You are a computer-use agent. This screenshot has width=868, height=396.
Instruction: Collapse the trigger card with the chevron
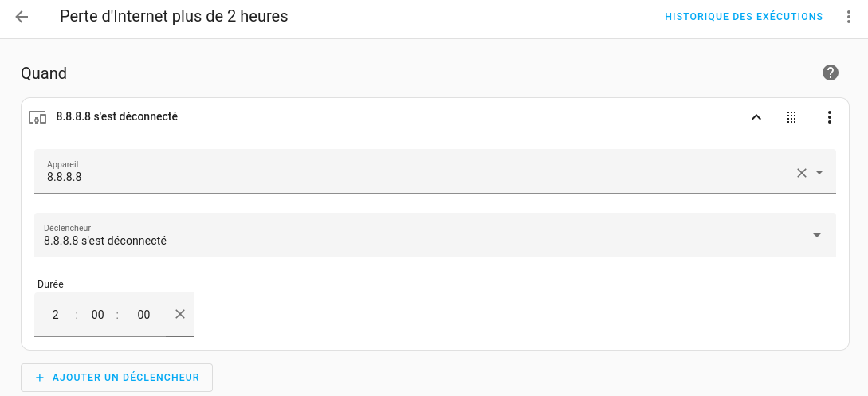point(756,117)
